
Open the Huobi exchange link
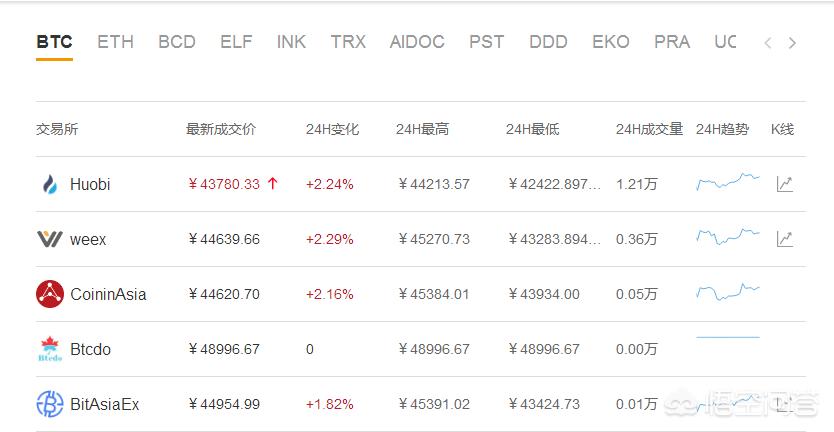(90, 184)
